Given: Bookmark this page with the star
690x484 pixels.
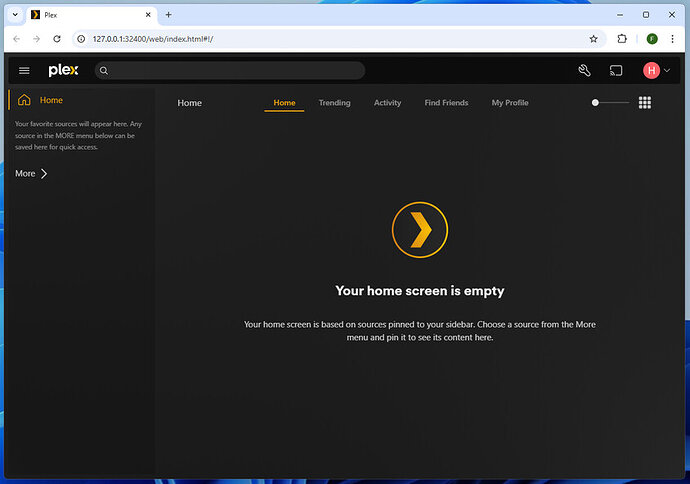Looking at the screenshot, I should pyautogui.click(x=593, y=39).
